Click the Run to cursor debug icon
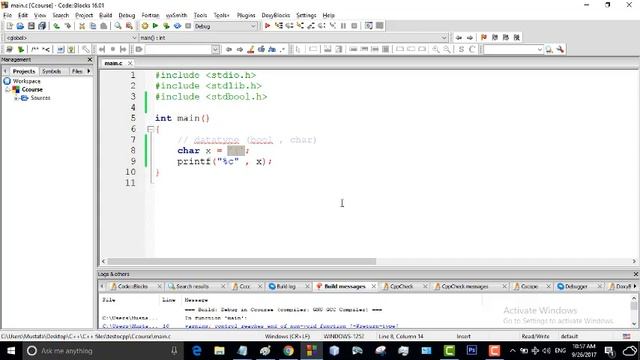 point(278,26)
